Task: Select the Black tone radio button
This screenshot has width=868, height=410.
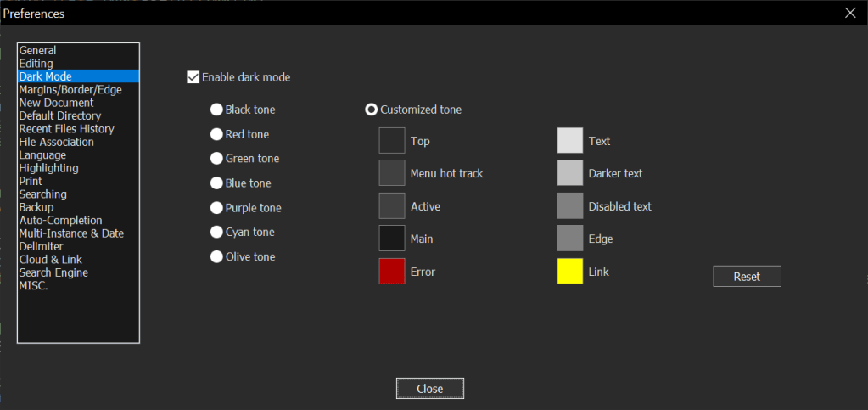Action: coord(217,110)
